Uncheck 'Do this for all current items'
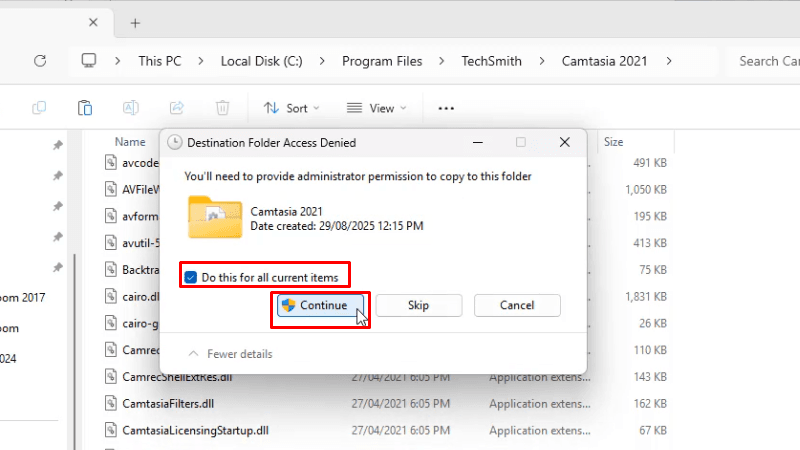This screenshot has height=450, width=800. coord(189,277)
